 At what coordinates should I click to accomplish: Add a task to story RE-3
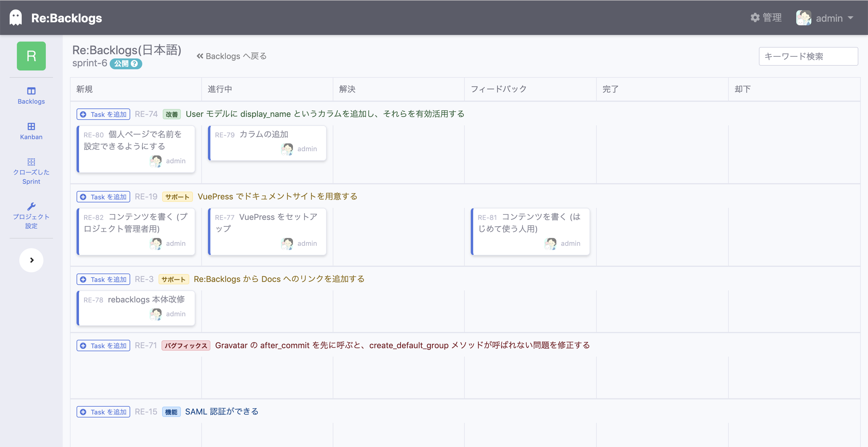[x=103, y=279]
